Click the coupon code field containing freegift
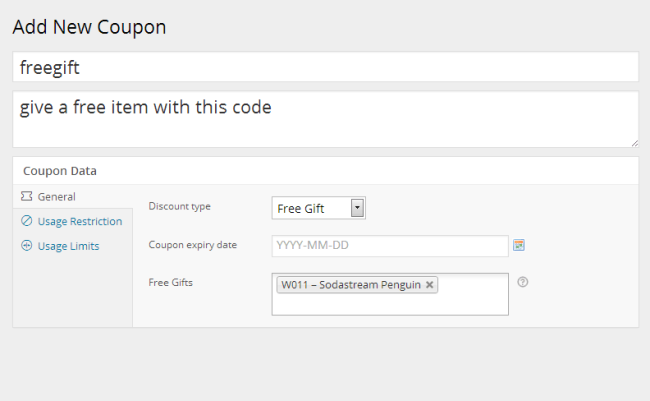 click(x=325, y=68)
